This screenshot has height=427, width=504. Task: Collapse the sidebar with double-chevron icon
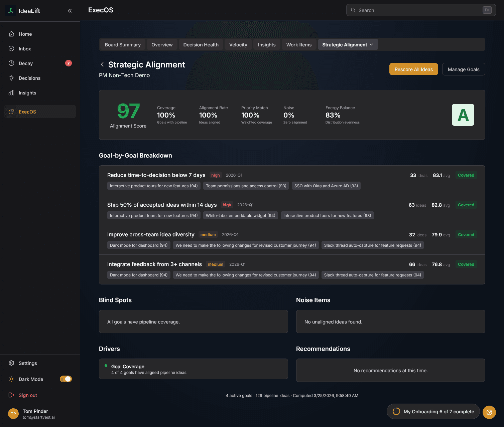tap(70, 11)
